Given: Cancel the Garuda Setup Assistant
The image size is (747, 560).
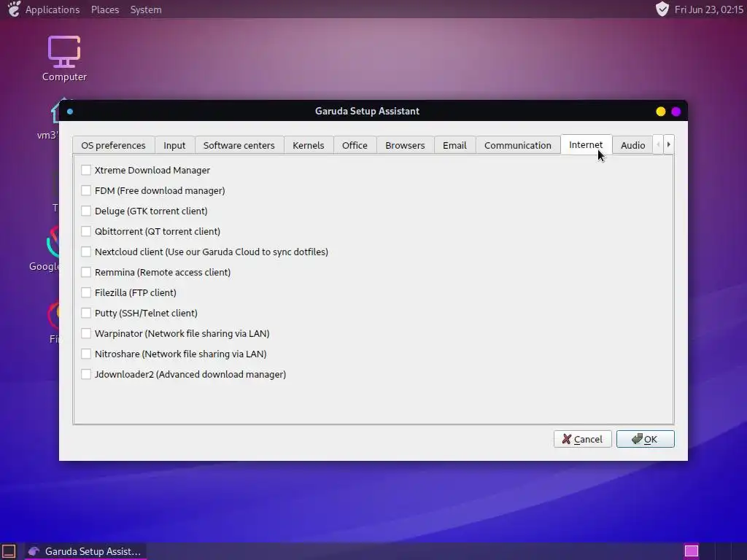Looking at the screenshot, I should point(582,439).
